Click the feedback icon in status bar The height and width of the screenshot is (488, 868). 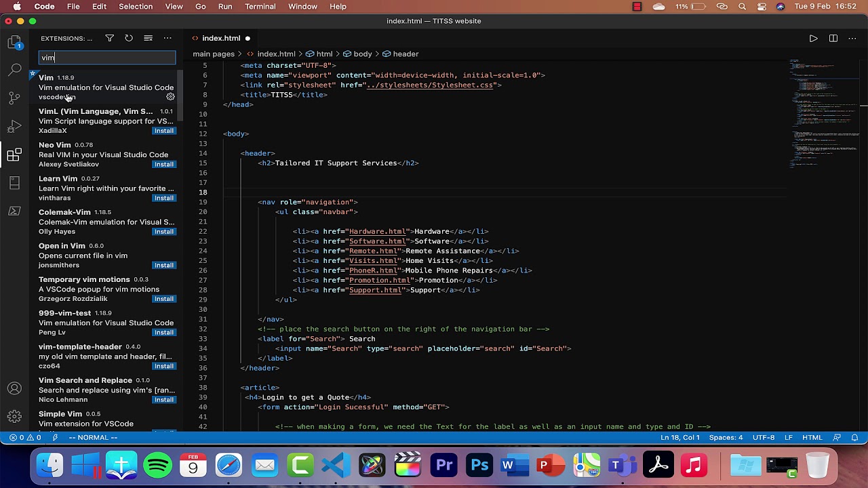[836, 438]
